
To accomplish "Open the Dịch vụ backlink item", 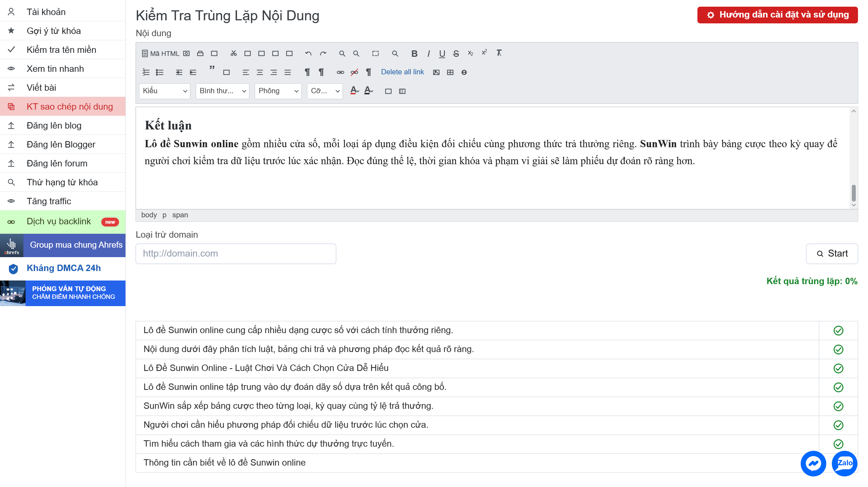I will pos(63,222).
